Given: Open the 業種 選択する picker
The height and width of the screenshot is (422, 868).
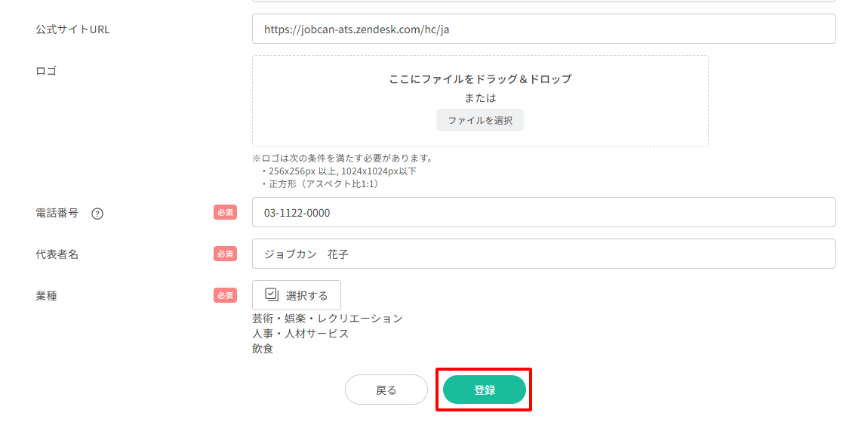Looking at the screenshot, I should click(296, 295).
